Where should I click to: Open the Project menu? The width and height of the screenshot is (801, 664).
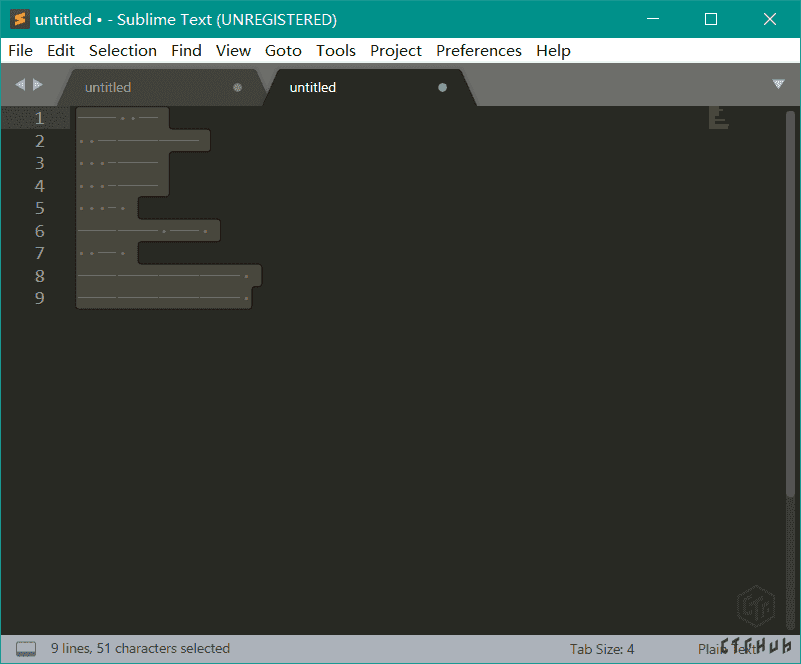pos(396,50)
